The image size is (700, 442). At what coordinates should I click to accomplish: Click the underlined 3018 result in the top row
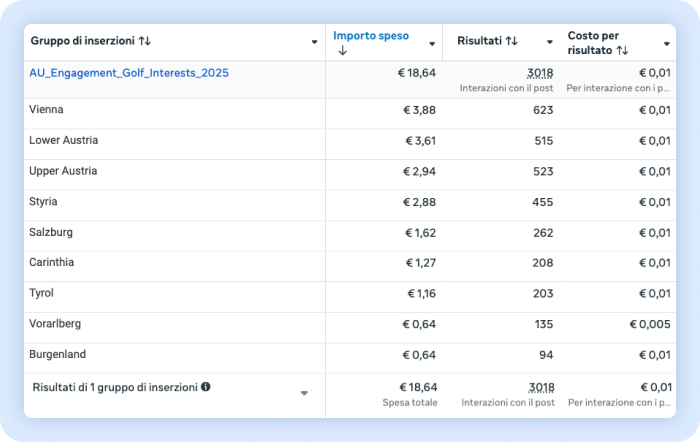539,73
